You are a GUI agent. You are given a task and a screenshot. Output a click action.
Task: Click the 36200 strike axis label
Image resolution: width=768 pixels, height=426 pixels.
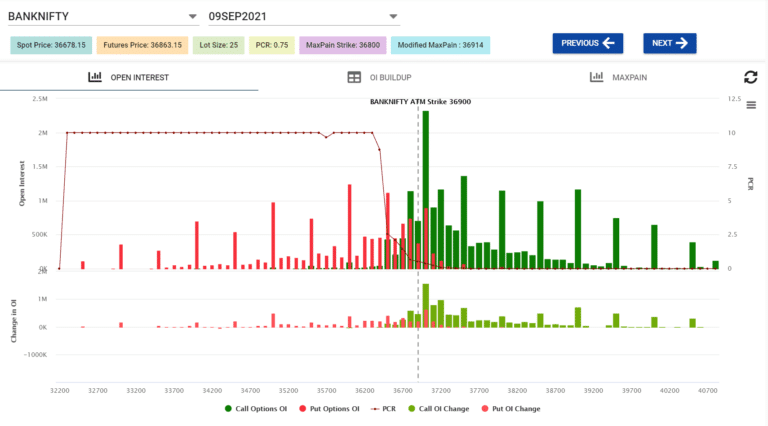point(364,391)
